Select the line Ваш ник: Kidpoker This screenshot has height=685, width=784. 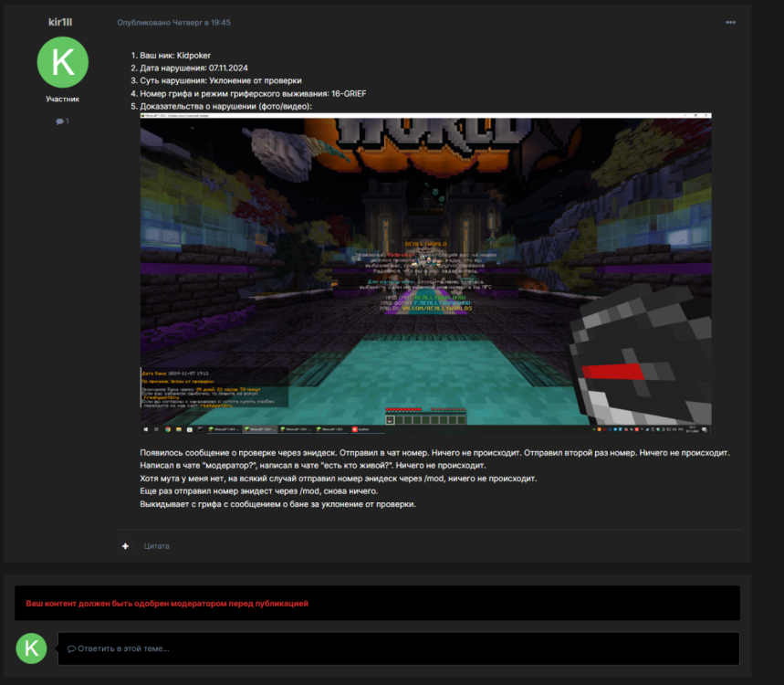pos(175,56)
